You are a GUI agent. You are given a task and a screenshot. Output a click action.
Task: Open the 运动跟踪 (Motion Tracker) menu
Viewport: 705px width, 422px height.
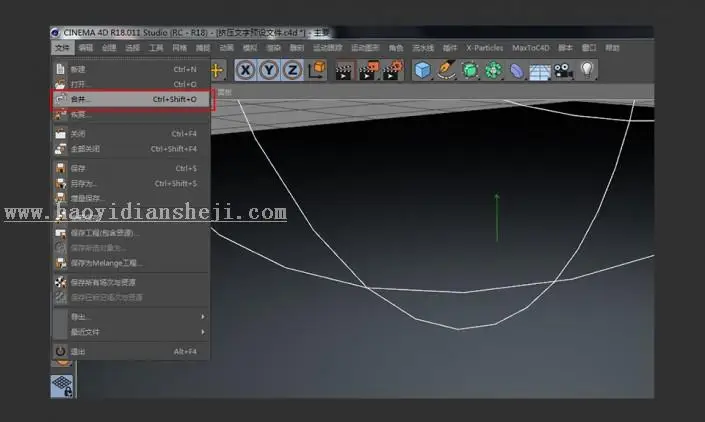coord(327,48)
